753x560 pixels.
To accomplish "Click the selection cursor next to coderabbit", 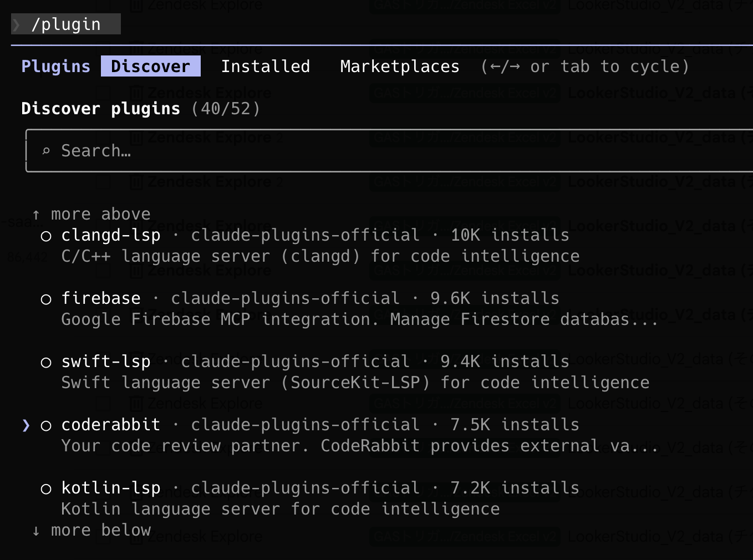I will pyautogui.click(x=26, y=425).
